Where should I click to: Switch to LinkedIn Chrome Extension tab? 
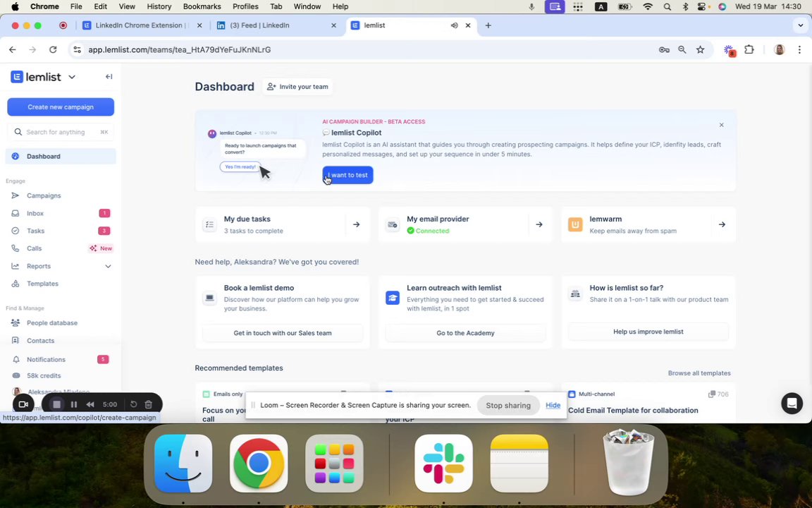pyautogui.click(x=141, y=25)
